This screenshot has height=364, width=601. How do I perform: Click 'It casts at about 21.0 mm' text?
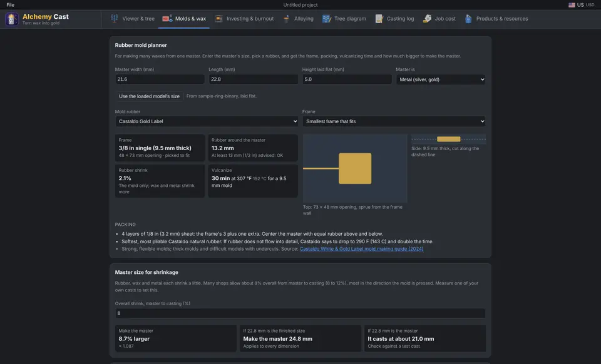401,339
